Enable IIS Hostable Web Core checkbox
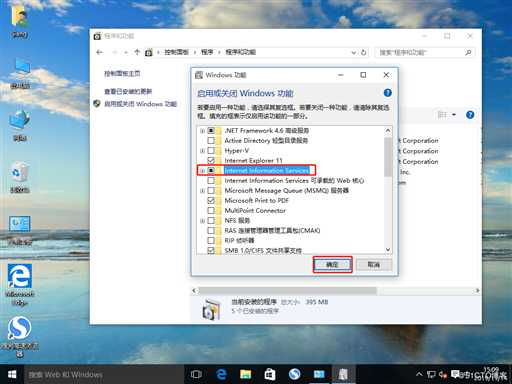The width and height of the screenshot is (512, 384). 211,181
